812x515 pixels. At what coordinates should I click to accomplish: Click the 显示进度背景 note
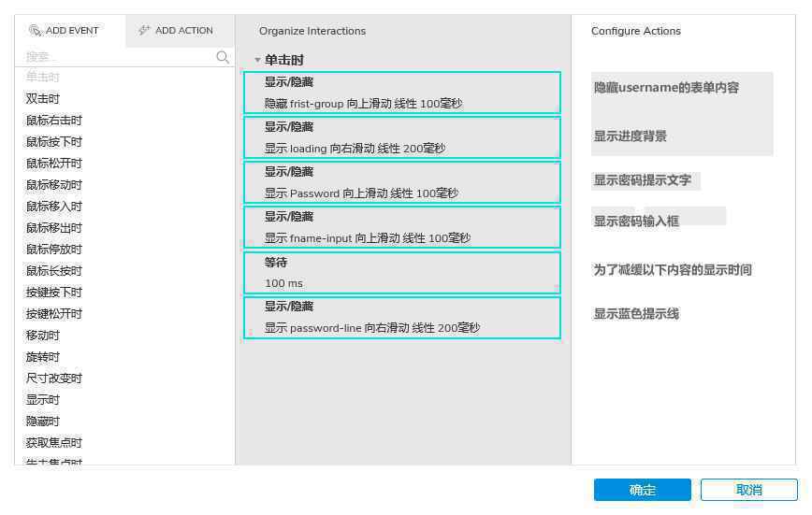point(631,136)
